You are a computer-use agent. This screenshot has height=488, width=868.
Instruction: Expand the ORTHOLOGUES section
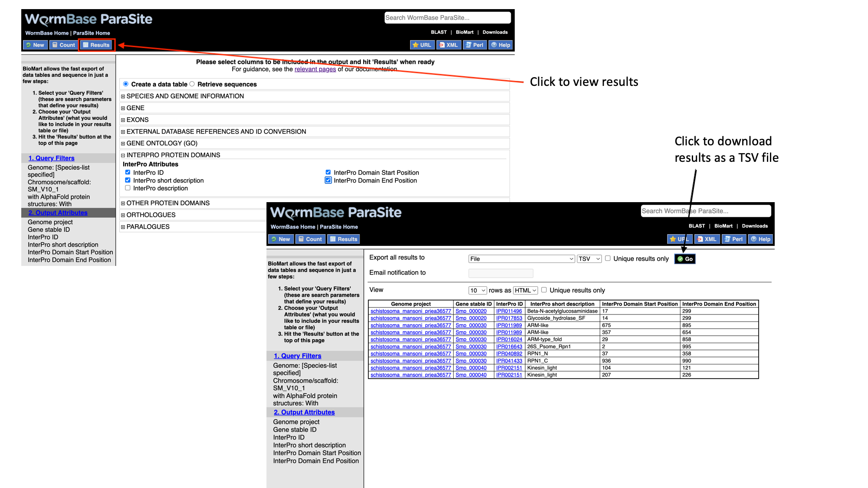123,215
